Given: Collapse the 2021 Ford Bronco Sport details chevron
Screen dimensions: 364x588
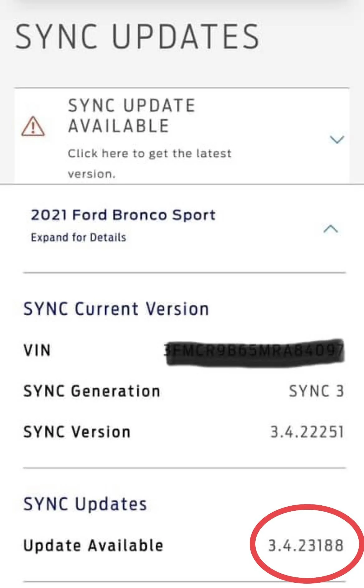Looking at the screenshot, I should [x=331, y=229].
